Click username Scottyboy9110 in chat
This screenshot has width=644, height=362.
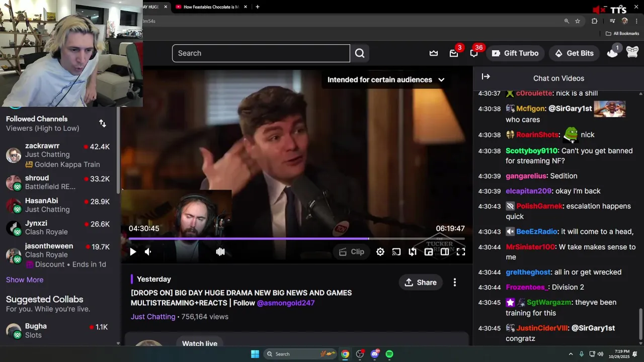[x=532, y=151]
